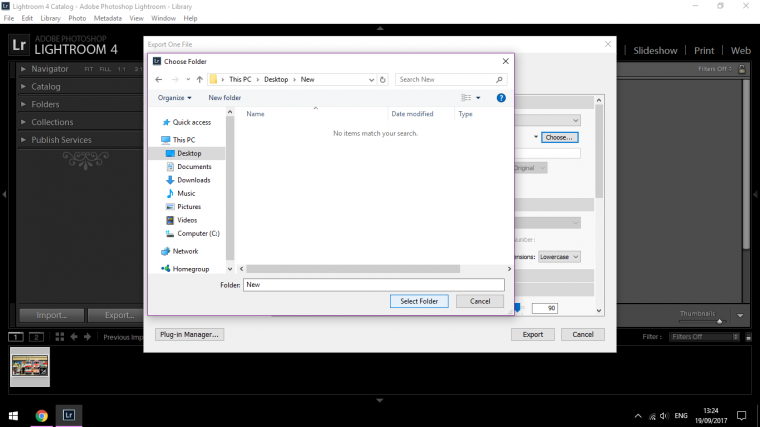The width and height of the screenshot is (760, 427).
Task: Click the Folder name input field
Action: click(374, 285)
